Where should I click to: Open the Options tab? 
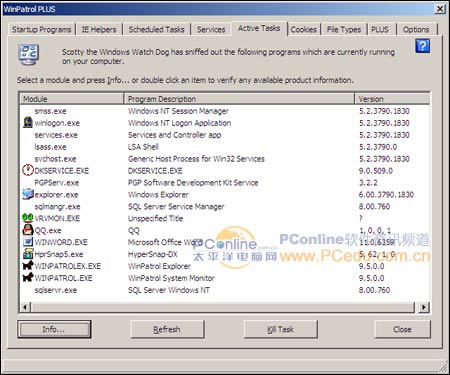pyautogui.click(x=416, y=30)
